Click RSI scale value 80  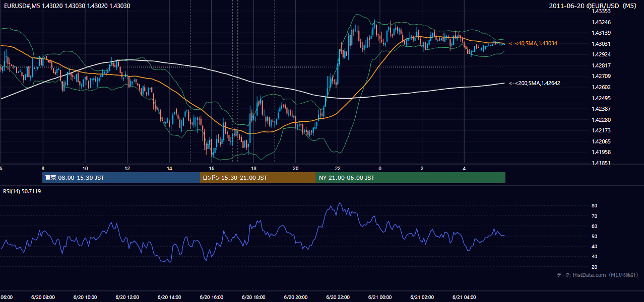(594, 206)
